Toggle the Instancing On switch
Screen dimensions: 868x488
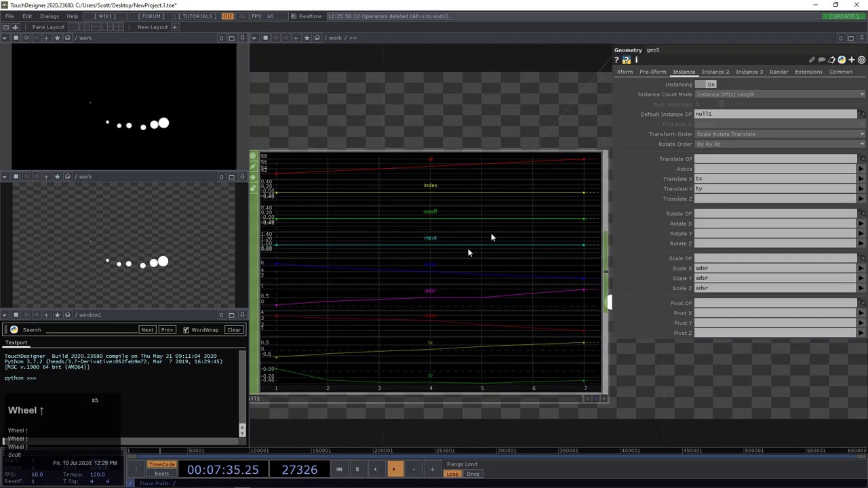706,85
